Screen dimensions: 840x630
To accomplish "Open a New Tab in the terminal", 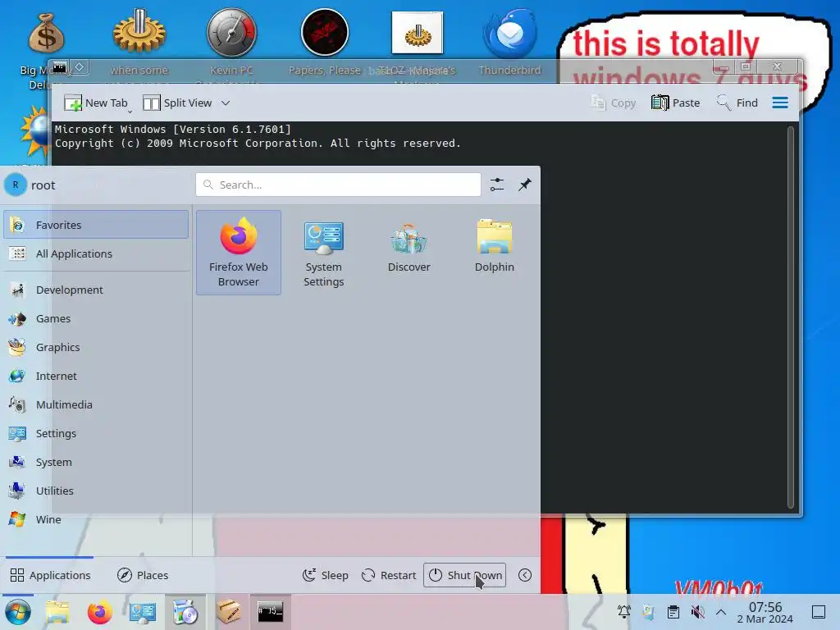I will pos(95,103).
